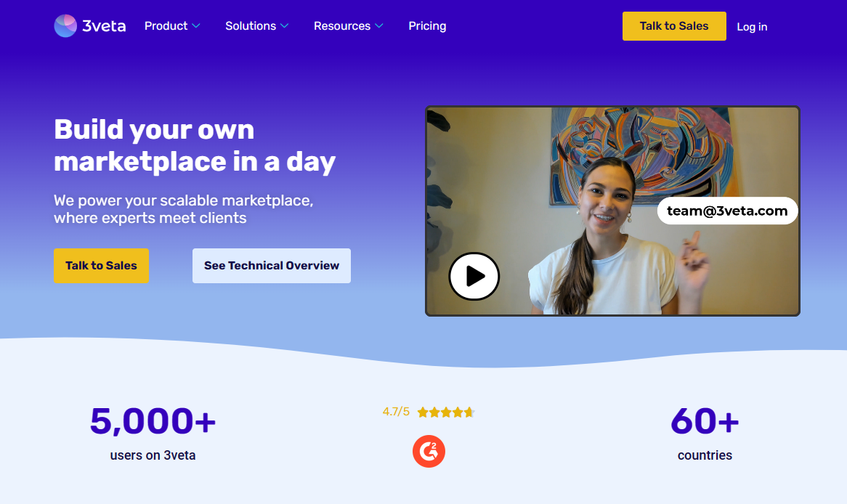The width and height of the screenshot is (847, 504).
Task: Click the gradient sphere in the logo
Action: click(x=65, y=25)
